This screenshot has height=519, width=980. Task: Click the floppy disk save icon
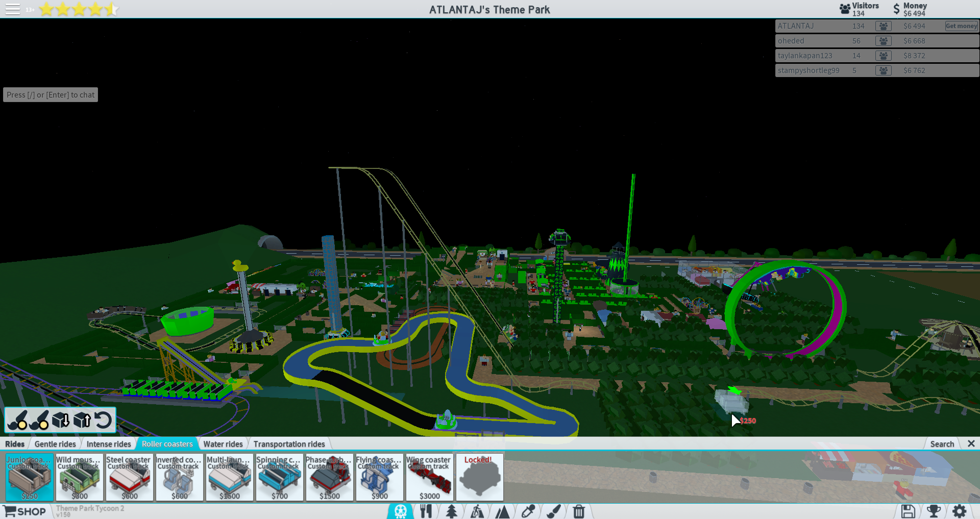(908, 511)
